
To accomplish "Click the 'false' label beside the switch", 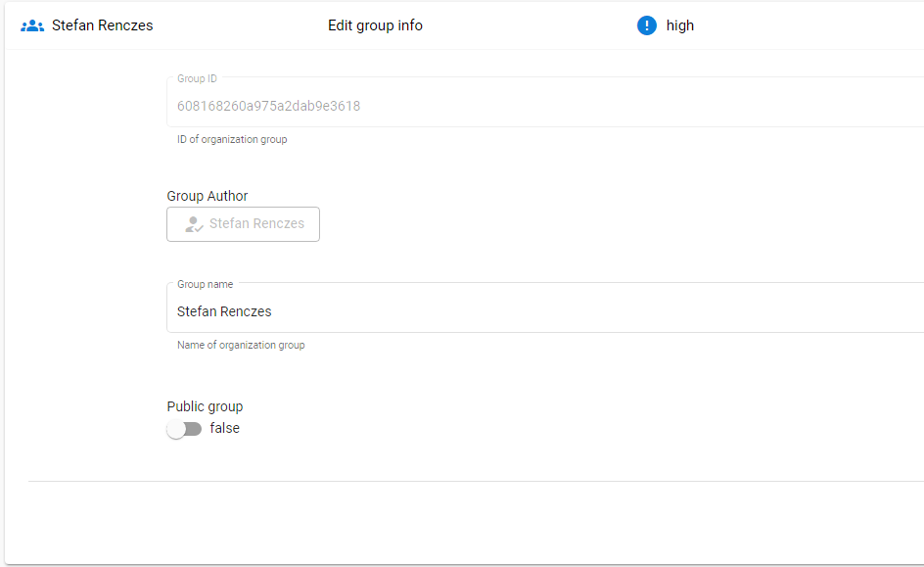I will (x=224, y=428).
